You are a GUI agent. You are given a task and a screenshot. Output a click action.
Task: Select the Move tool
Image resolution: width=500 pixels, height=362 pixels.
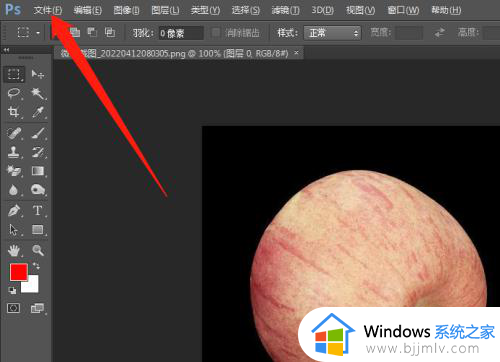tap(37, 74)
